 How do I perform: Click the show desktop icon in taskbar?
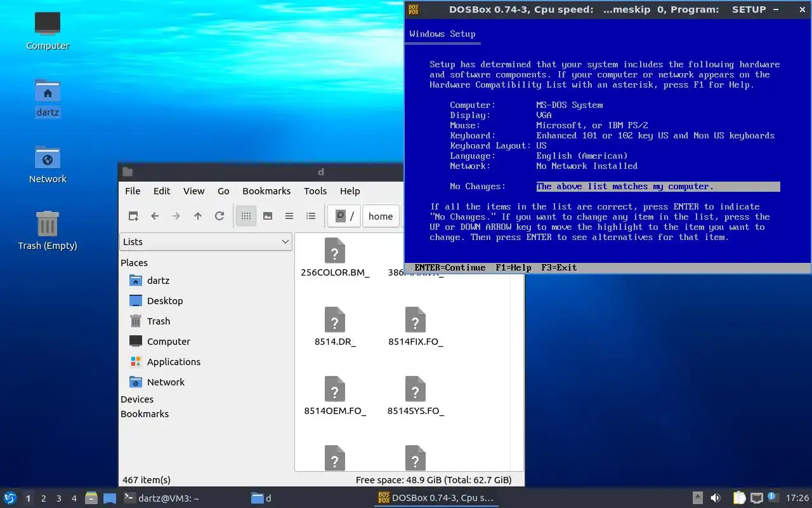(110, 498)
